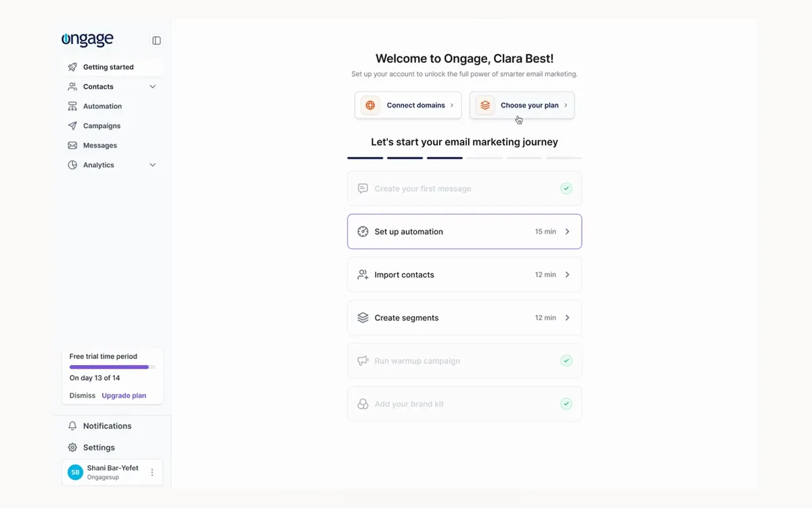Collapse the sidebar panel icon
Screen dimensions: 812x508
tap(156, 41)
